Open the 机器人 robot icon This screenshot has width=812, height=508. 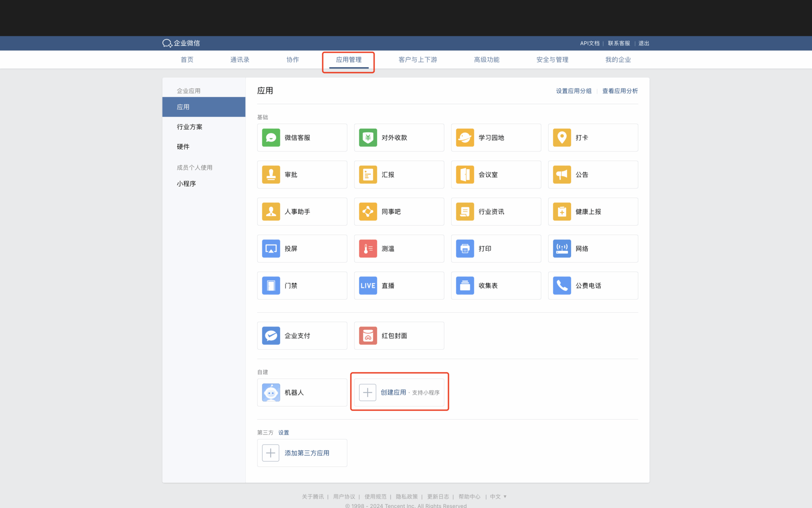point(271,393)
